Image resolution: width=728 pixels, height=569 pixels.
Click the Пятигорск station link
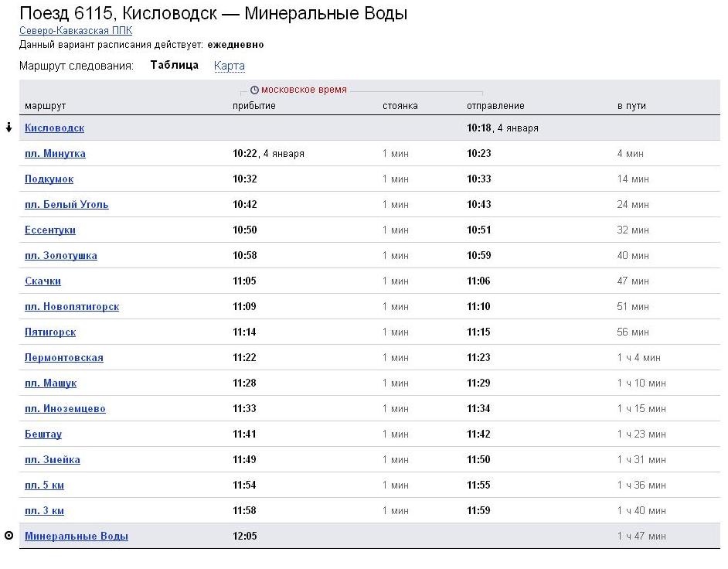click(x=50, y=332)
